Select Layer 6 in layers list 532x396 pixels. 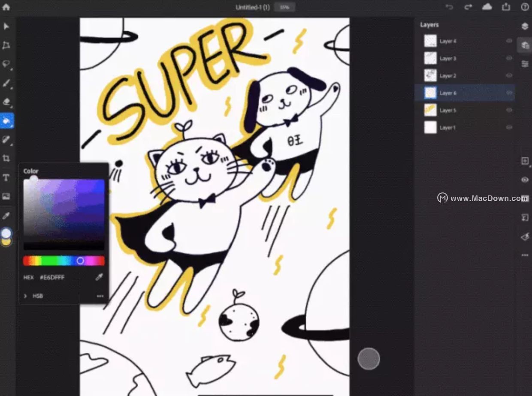click(x=465, y=93)
